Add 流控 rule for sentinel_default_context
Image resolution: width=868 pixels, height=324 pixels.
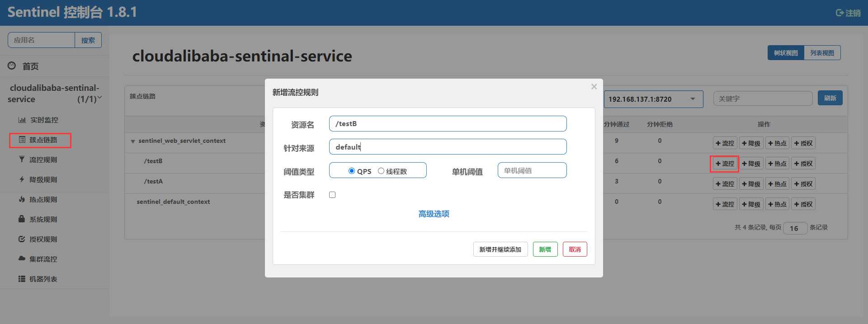[725, 204]
